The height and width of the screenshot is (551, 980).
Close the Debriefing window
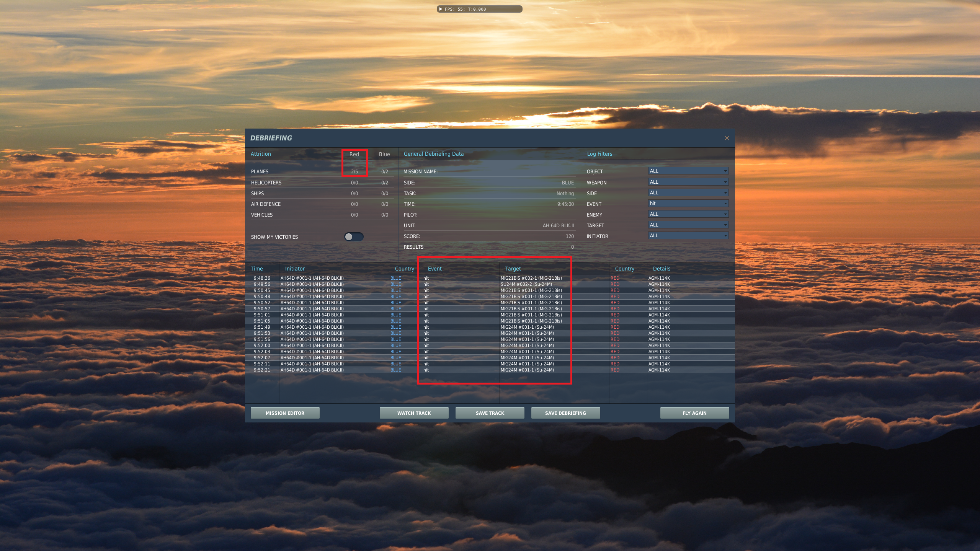pos(727,138)
